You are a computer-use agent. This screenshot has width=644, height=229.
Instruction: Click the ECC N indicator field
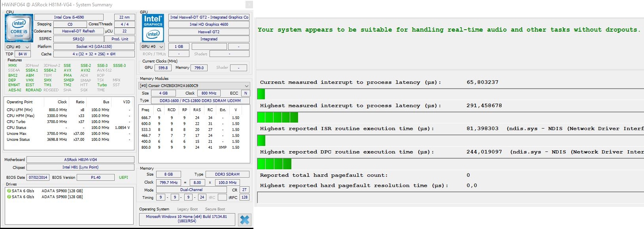246,93
